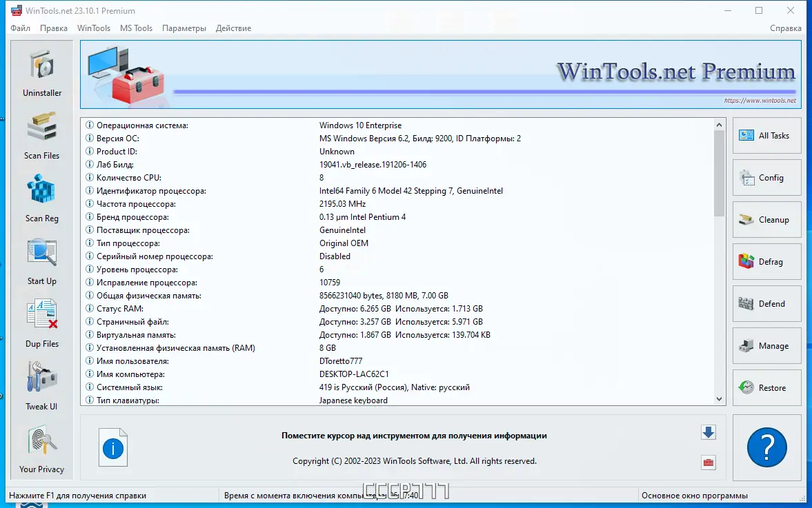Click the blue down arrow icon
812x508 pixels.
click(x=709, y=432)
